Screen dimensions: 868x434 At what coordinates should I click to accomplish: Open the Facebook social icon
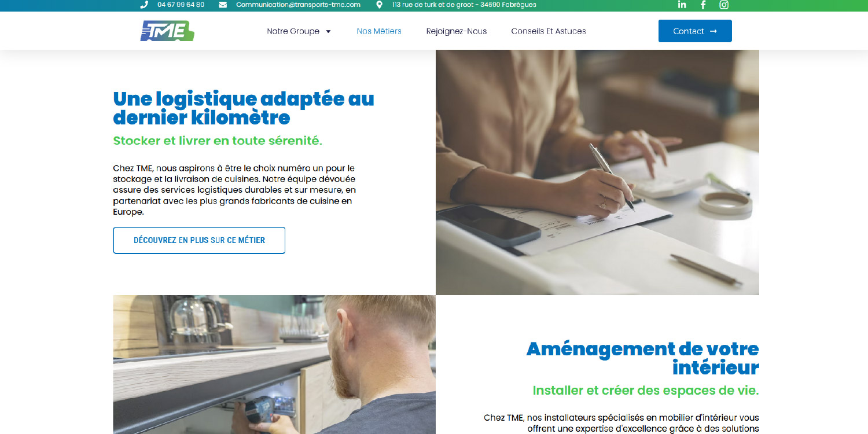(x=703, y=5)
